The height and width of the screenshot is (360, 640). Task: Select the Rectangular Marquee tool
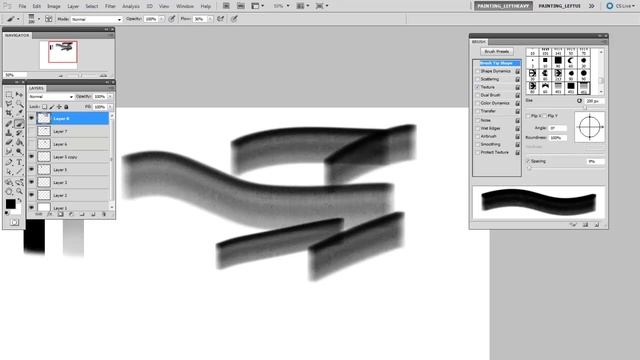click(9, 94)
